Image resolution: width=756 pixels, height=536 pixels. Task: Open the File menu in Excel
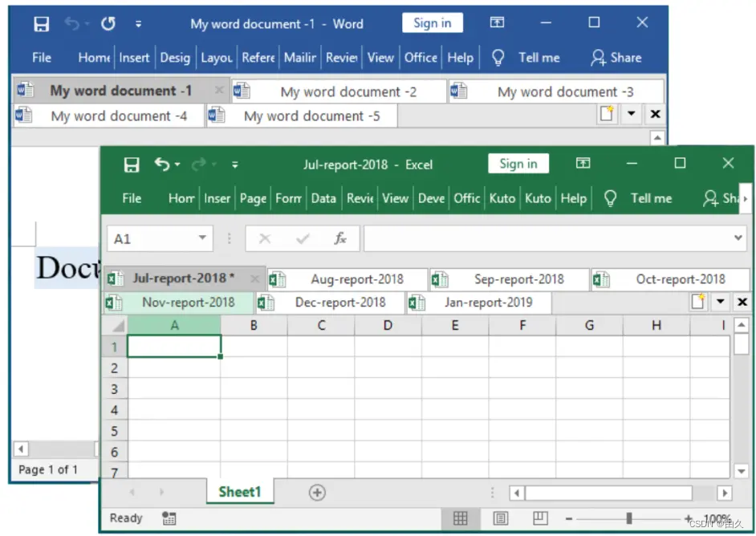pos(132,198)
